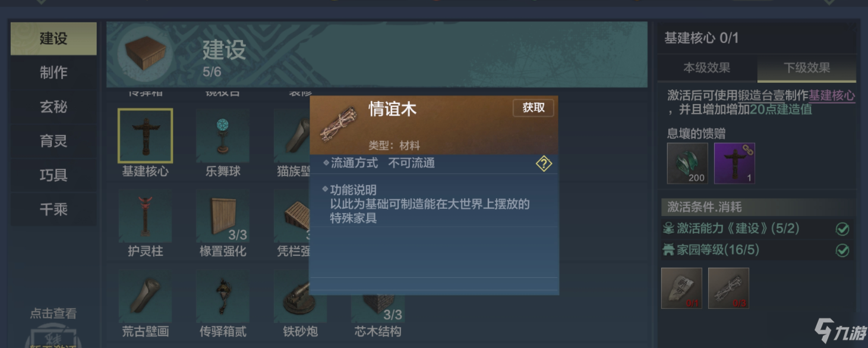Select the 基建核心 totem icon
This screenshot has height=348, width=868.
click(x=145, y=136)
